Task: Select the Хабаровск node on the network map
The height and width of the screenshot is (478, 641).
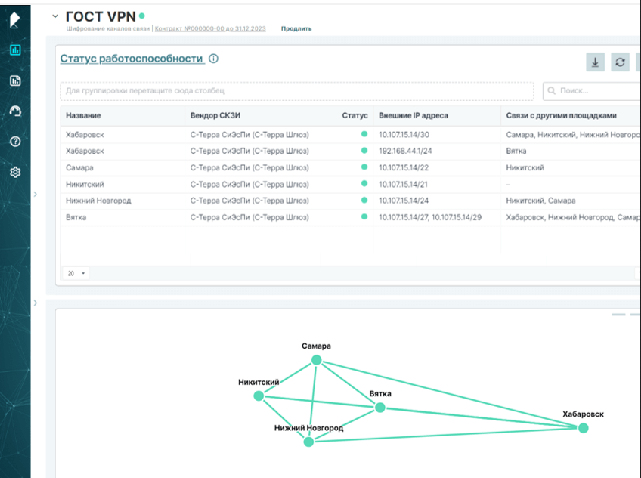Action: [583, 428]
